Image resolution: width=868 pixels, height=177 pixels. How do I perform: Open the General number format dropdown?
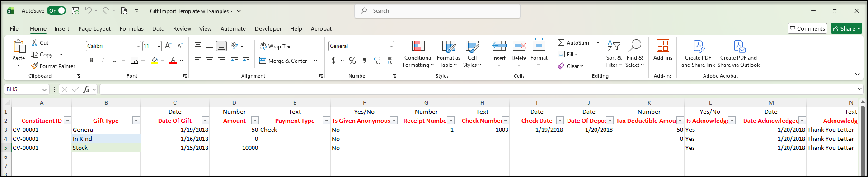(x=391, y=46)
